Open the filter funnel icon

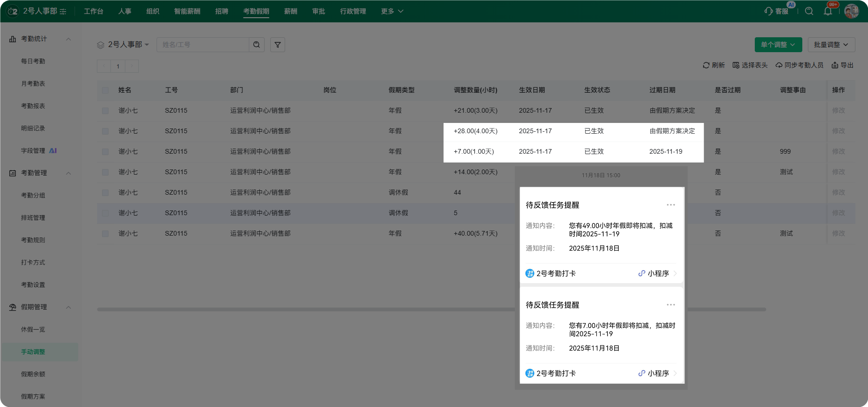point(278,45)
